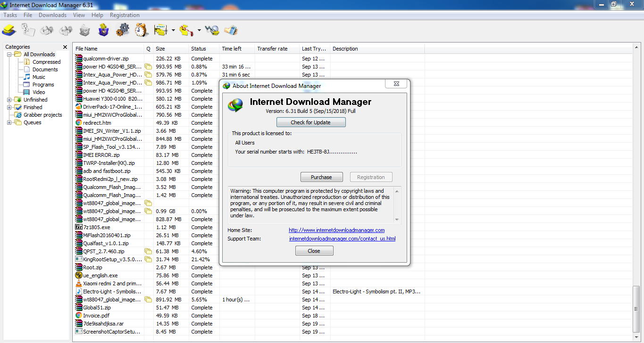Click the Start Queue toolbar icon
Image resolution: width=644 pixels, height=343 pixels.
tap(161, 30)
